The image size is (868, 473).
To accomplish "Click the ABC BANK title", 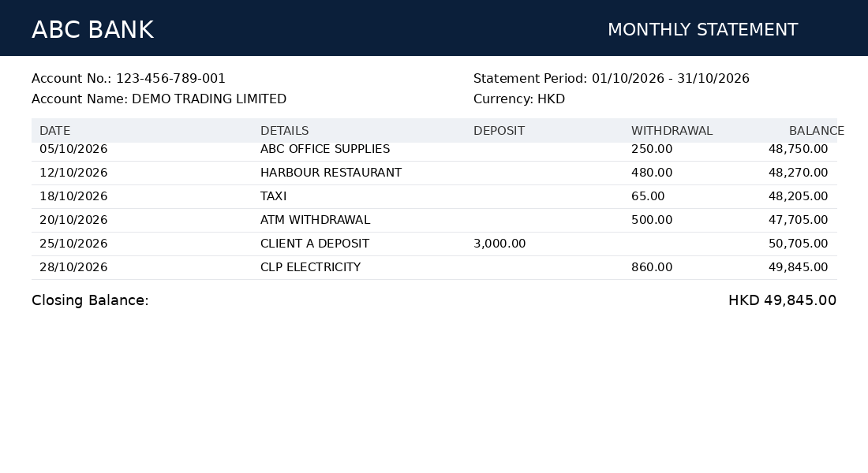I will [x=92, y=30].
